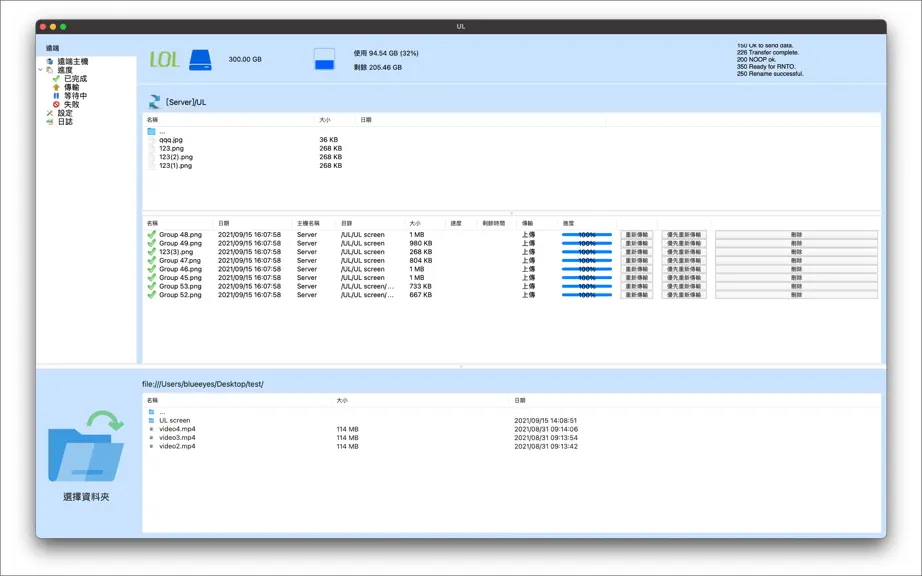The height and width of the screenshot is (576, 922).
Task: Select 傳輸 transferring item in sidebar
Action: 71,87
